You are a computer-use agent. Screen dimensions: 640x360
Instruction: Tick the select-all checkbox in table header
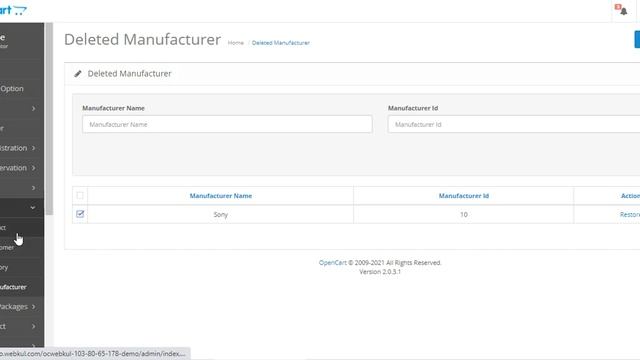(x=80, y=196)
